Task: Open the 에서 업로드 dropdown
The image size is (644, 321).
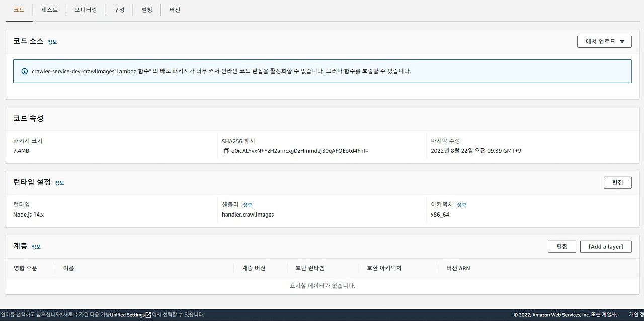Action: [x=604, y=41]
